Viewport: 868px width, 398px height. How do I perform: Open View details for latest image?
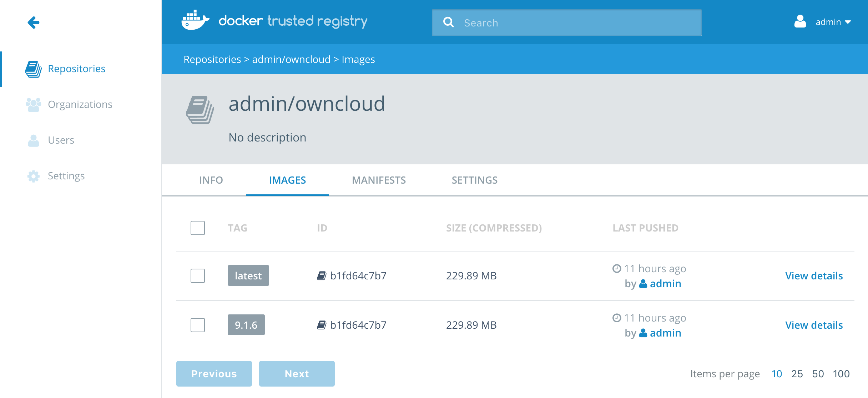pos(814,276)
